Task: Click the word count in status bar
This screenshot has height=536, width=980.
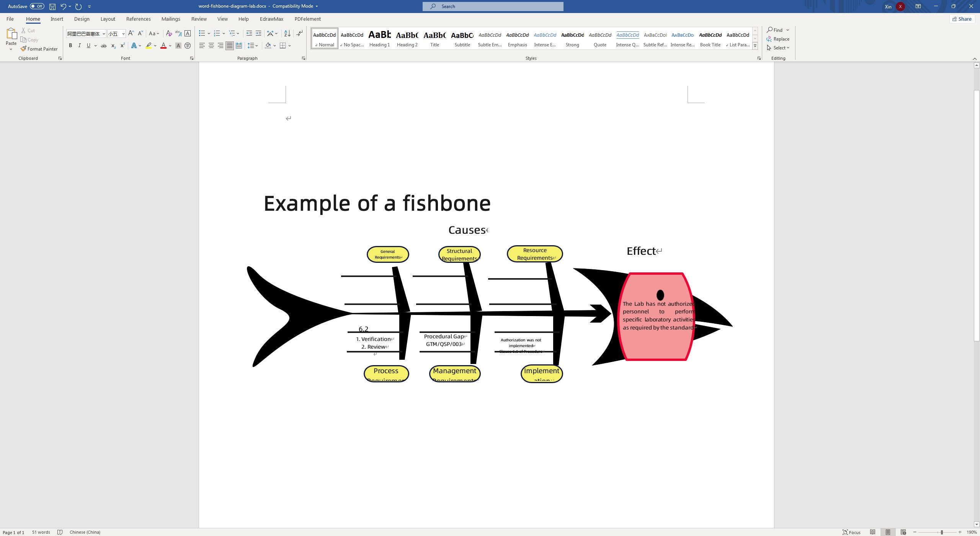Action: point(41,532)
